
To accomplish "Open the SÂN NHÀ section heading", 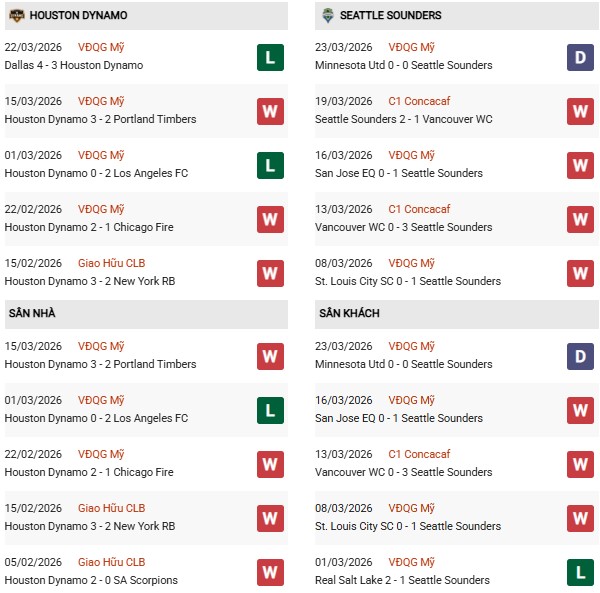I will (x=30, y=314).
